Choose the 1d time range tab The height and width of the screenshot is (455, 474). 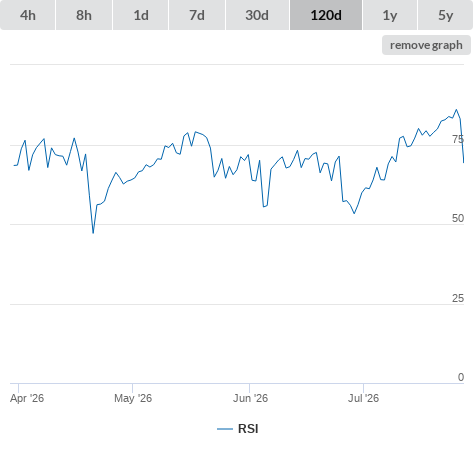click(x=141, y=15)
